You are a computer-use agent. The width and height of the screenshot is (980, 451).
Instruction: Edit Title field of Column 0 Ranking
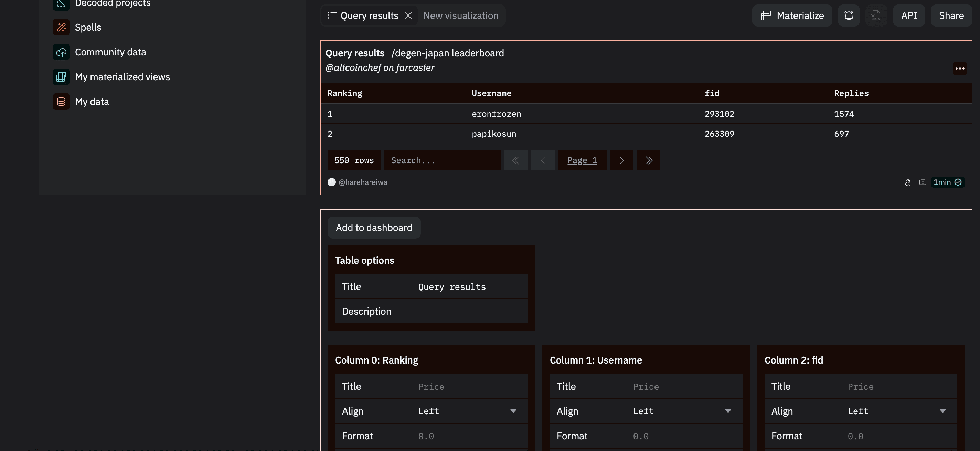pos(469,386)
